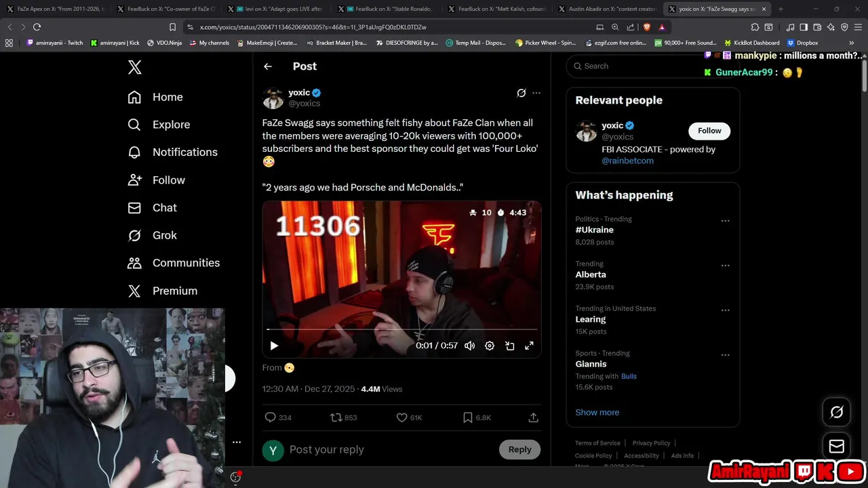Click the Bulls link under Giannis
This screenshot has width=868, height=488.
629,376
